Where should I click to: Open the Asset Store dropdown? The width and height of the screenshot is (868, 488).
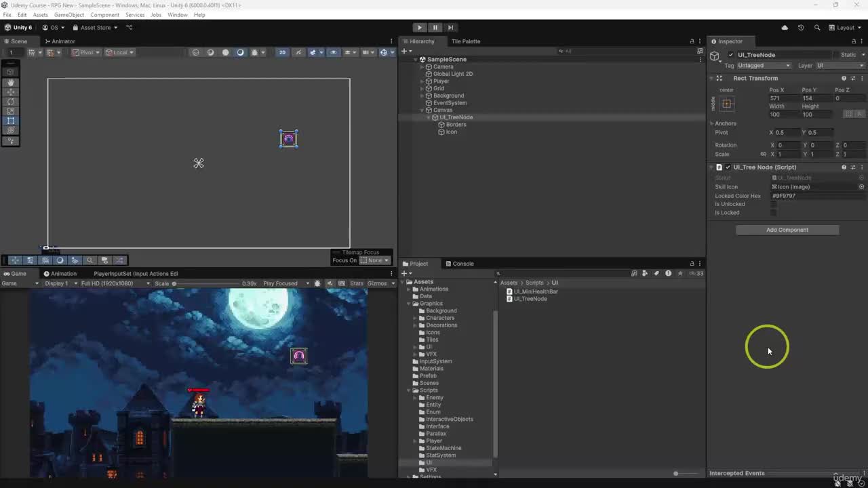(x=95, y=28)
